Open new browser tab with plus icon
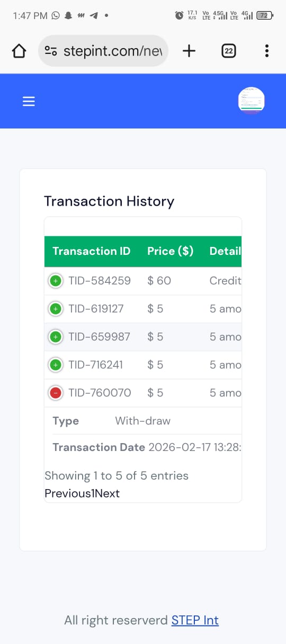The height and width of the screenshot is (644, 286). [x=189, y=51]
